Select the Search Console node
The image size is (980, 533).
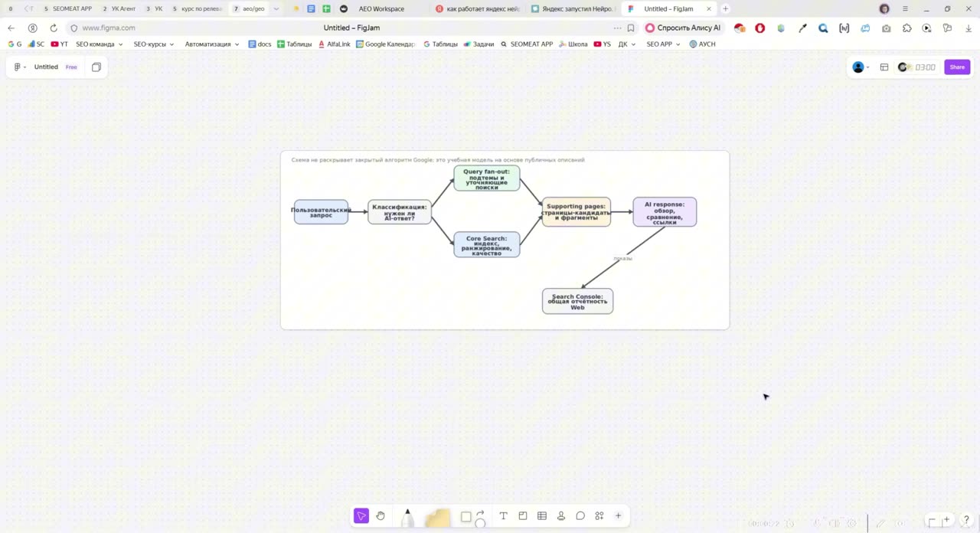[577, 301]
